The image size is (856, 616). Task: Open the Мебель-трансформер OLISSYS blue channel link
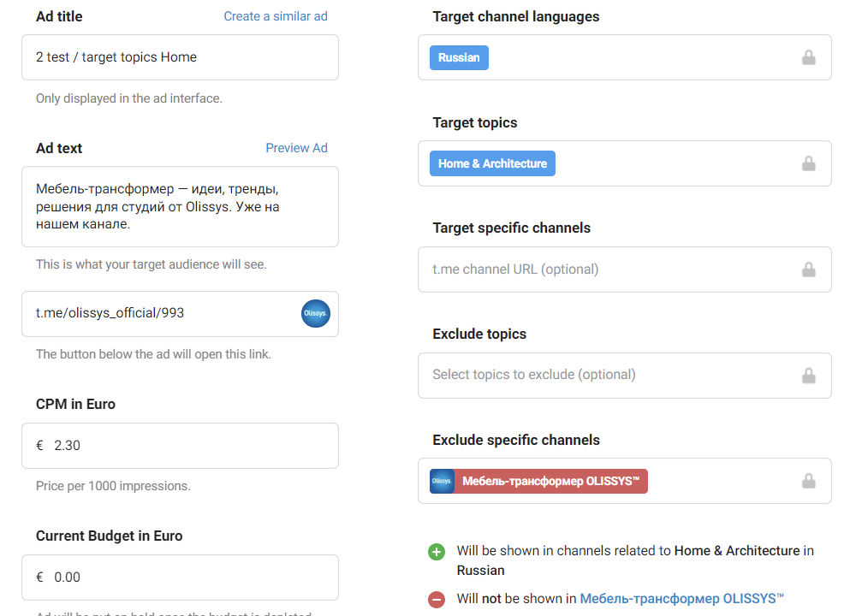681,599
